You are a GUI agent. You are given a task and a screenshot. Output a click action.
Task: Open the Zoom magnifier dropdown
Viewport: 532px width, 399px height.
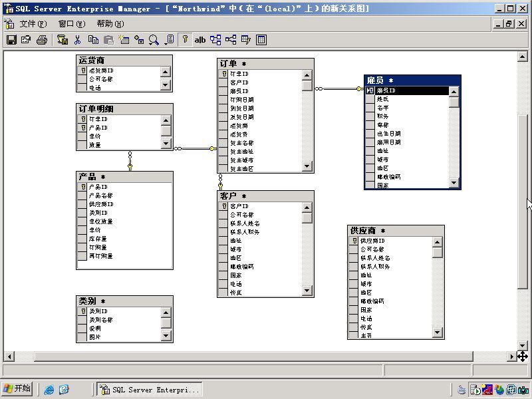tap(154, 40)
